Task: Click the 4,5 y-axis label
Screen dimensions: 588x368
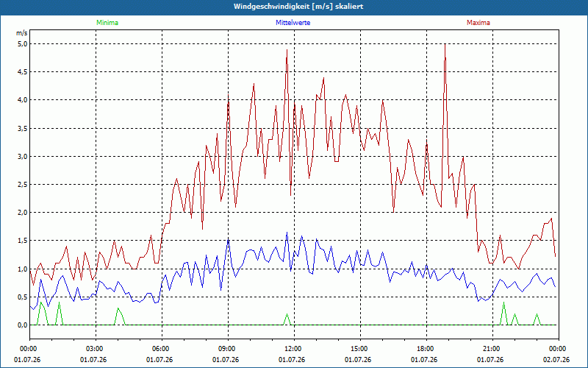Action: tap(22, 71)
